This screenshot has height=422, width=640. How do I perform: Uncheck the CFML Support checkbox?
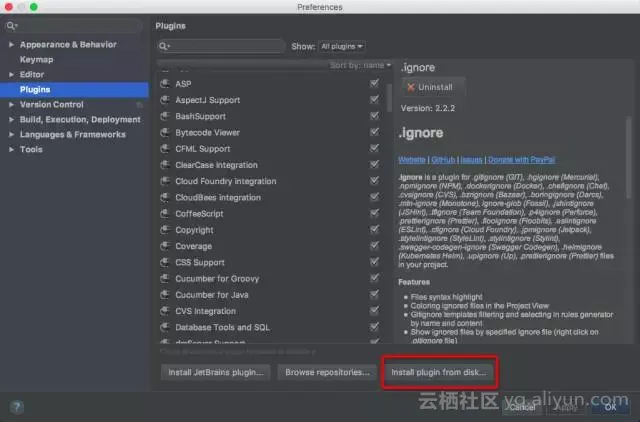point(374,148)
